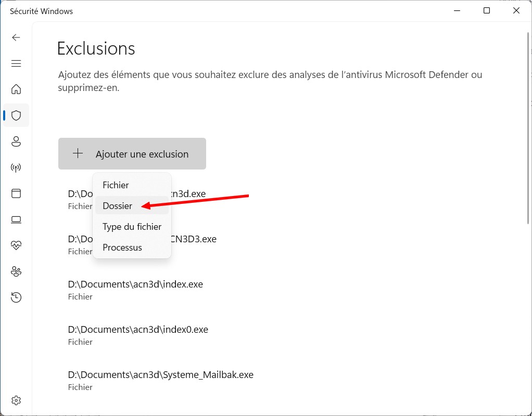Viewport: 532px width, 416px height.
Task: Expand the index.exe exclusion entry
Action: coord(135,290)
